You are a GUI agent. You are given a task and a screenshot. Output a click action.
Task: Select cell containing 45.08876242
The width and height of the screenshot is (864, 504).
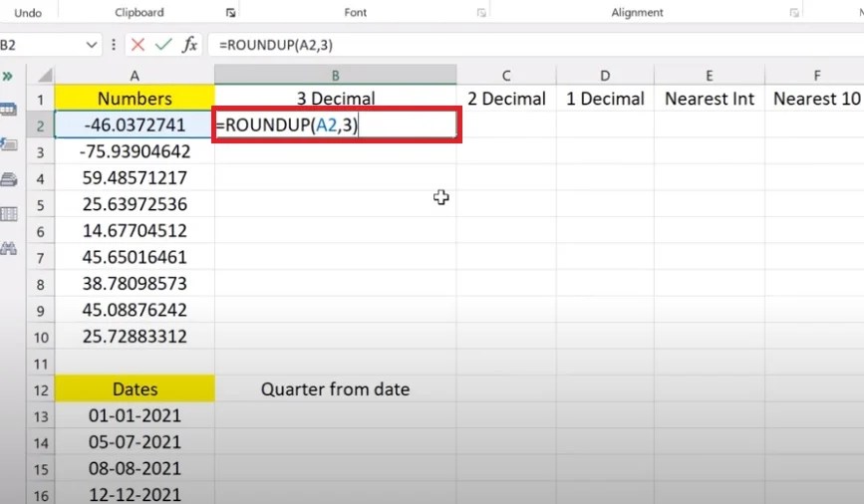pos(135,310)
